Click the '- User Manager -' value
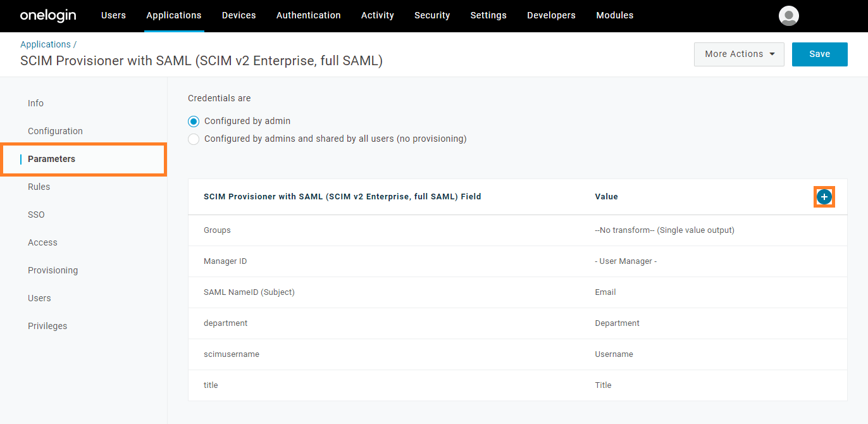 click(626, 261)
